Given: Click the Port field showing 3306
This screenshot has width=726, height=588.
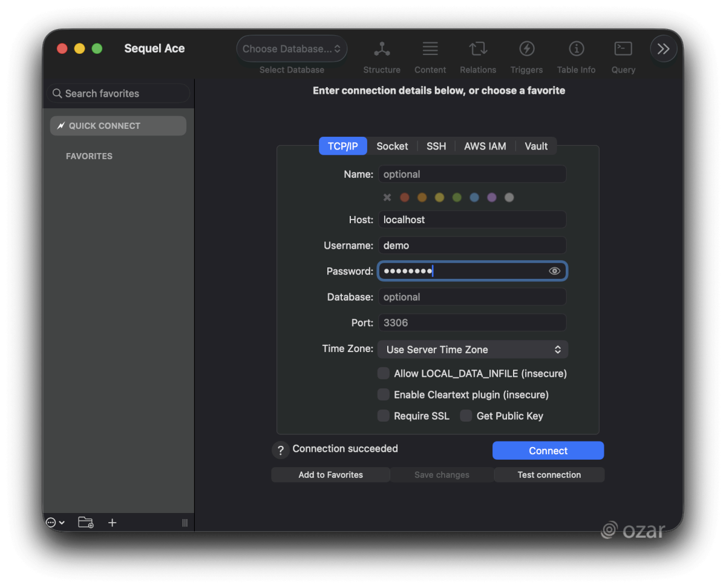Looking at the screenshot, I should pos(473,322).
